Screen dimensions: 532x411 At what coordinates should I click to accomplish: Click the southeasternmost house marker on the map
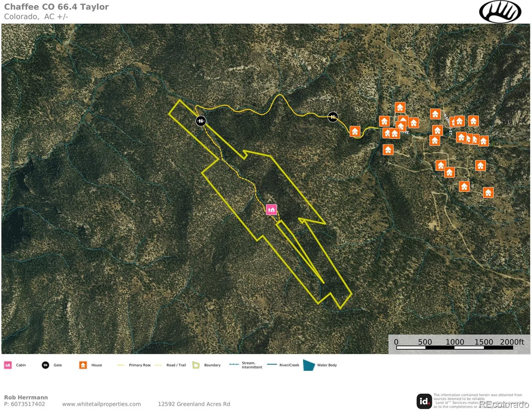[488, 192]
